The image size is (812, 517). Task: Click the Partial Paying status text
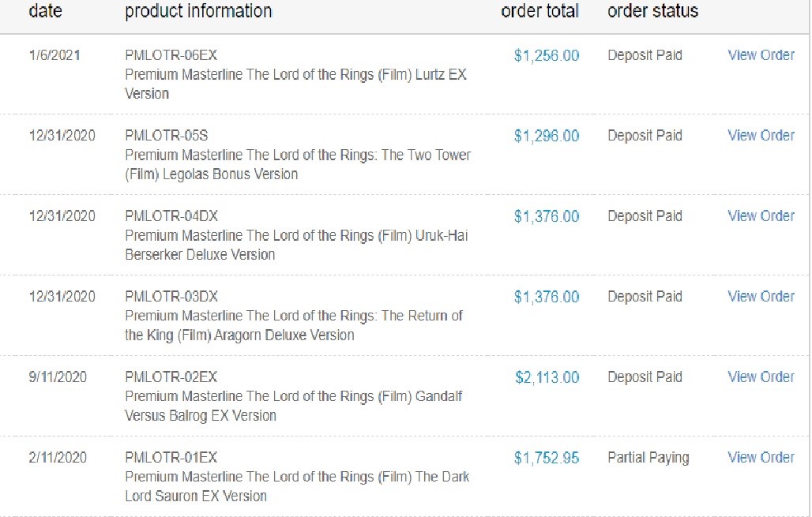pos(648,458)
